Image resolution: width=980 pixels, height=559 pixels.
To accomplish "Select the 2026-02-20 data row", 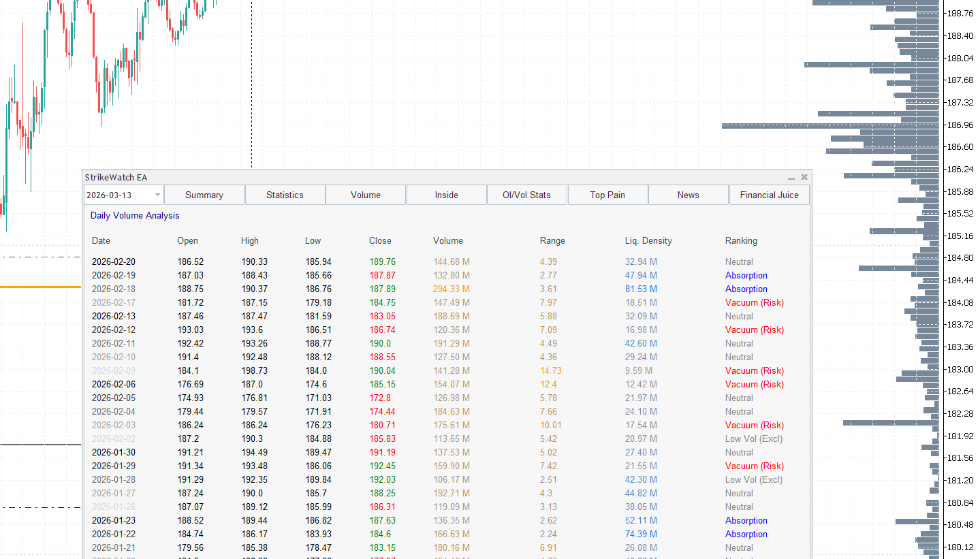I will click(x=272, y=261).
